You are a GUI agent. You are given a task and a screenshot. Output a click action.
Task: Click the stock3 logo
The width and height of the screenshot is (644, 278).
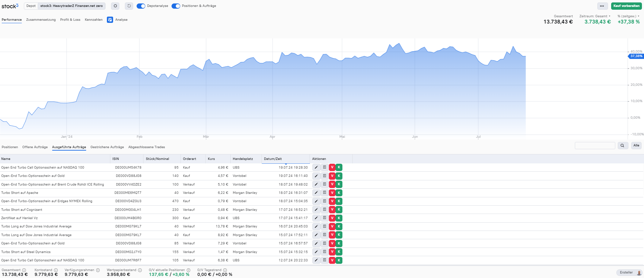click(10, 6)
